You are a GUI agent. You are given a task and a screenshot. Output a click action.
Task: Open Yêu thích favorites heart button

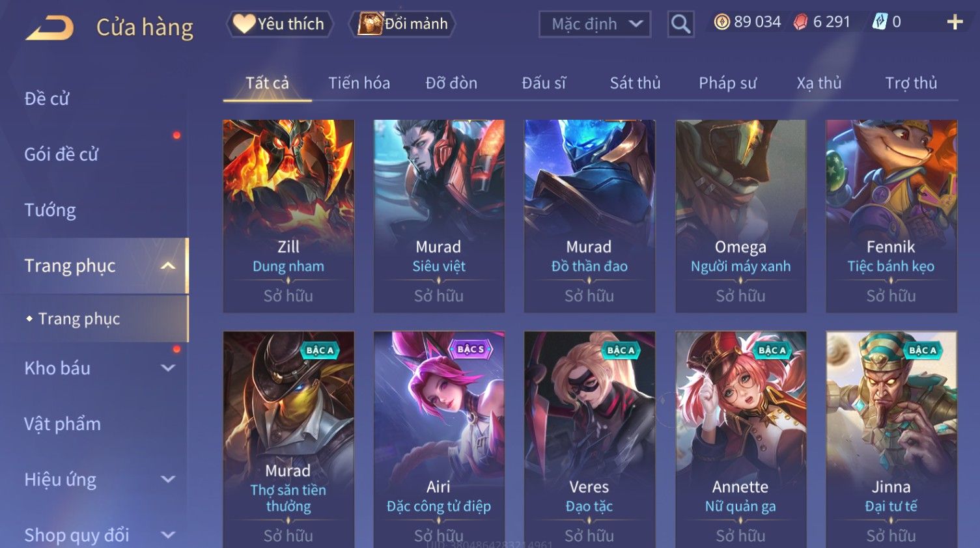280,24
